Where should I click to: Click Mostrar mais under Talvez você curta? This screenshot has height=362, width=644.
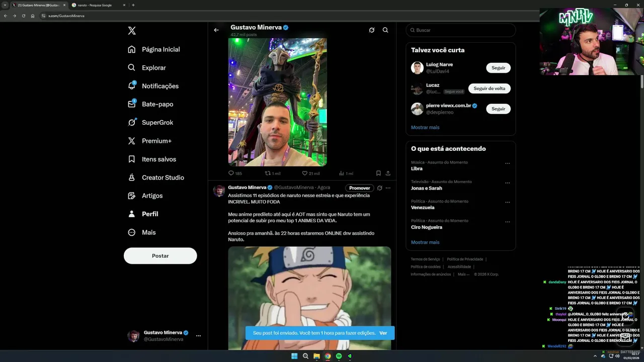coord(425,127)
